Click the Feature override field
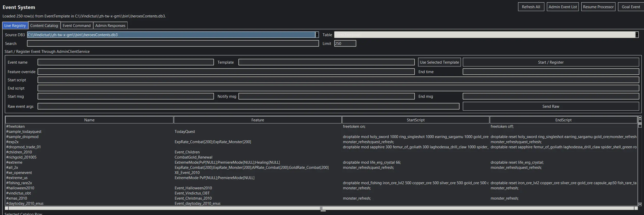 point(226,72)
